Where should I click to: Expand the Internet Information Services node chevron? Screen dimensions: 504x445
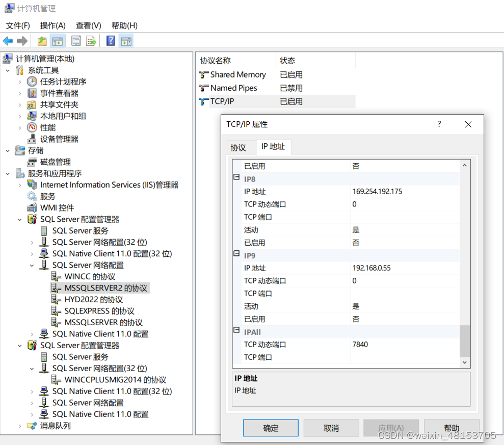coord(20,185)
